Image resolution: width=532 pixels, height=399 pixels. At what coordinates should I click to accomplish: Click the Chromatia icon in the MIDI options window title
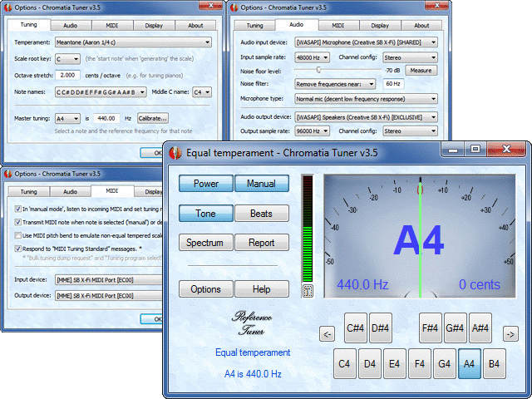coord(7,174)
